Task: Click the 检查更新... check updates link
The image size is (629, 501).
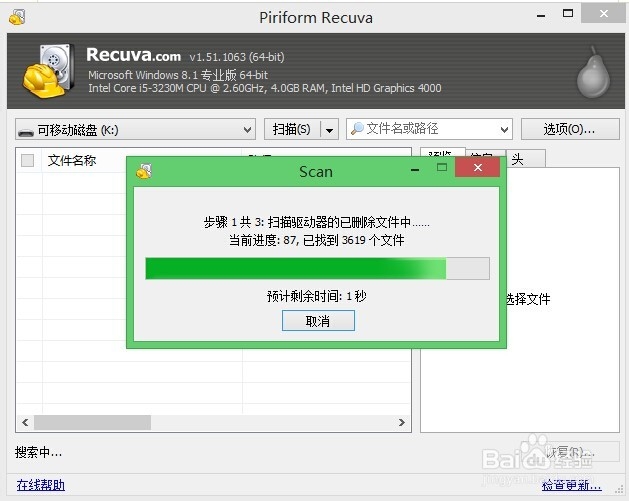Action: point(572,485)
